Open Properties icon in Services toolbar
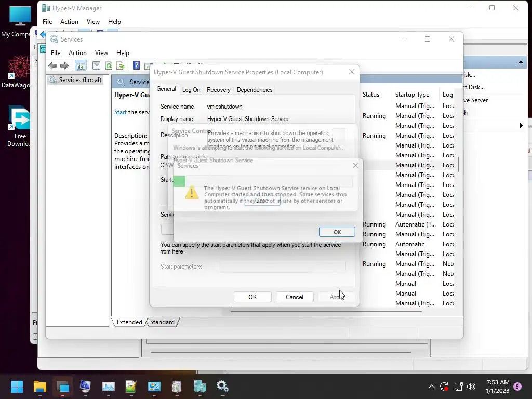 [x=96, y=65]
